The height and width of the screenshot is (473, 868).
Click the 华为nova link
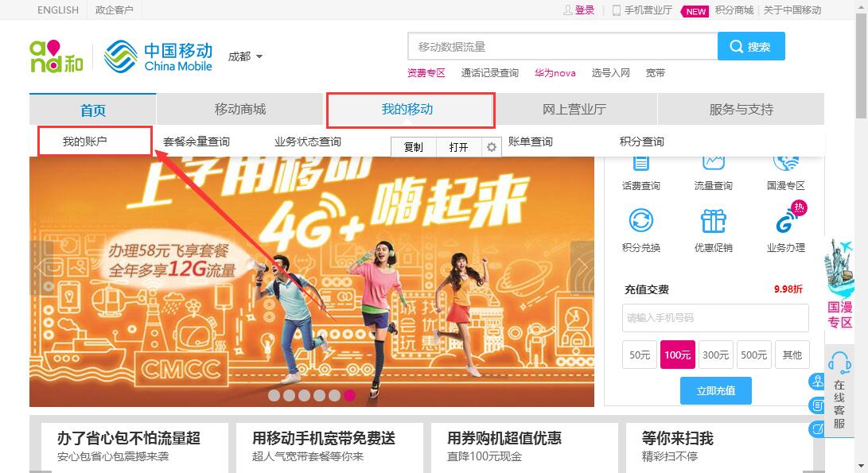click(x=555, y=73)
